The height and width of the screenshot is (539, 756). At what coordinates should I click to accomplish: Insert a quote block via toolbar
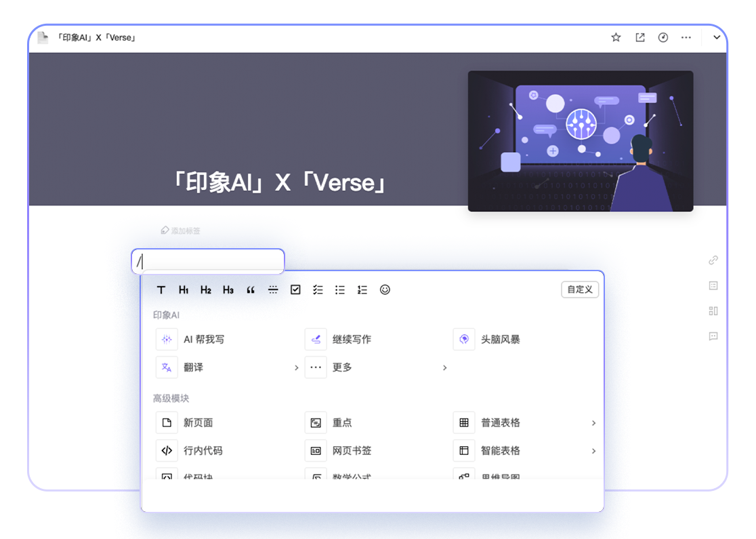coord(251,290)
